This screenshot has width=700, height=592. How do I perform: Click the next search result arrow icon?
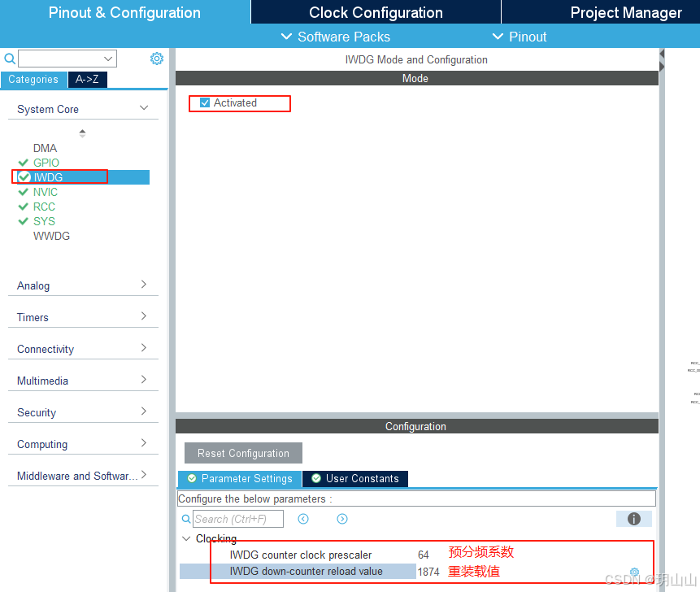tap(342, 519)
